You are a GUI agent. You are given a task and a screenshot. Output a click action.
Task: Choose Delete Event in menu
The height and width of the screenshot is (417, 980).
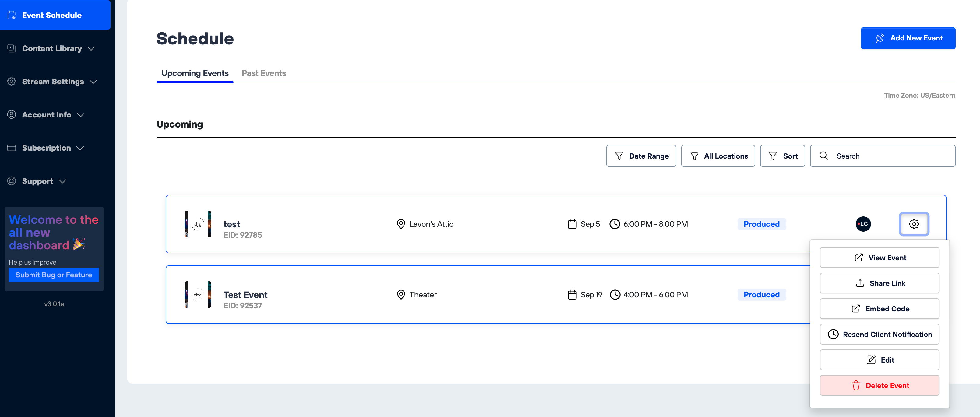[879, 385]
